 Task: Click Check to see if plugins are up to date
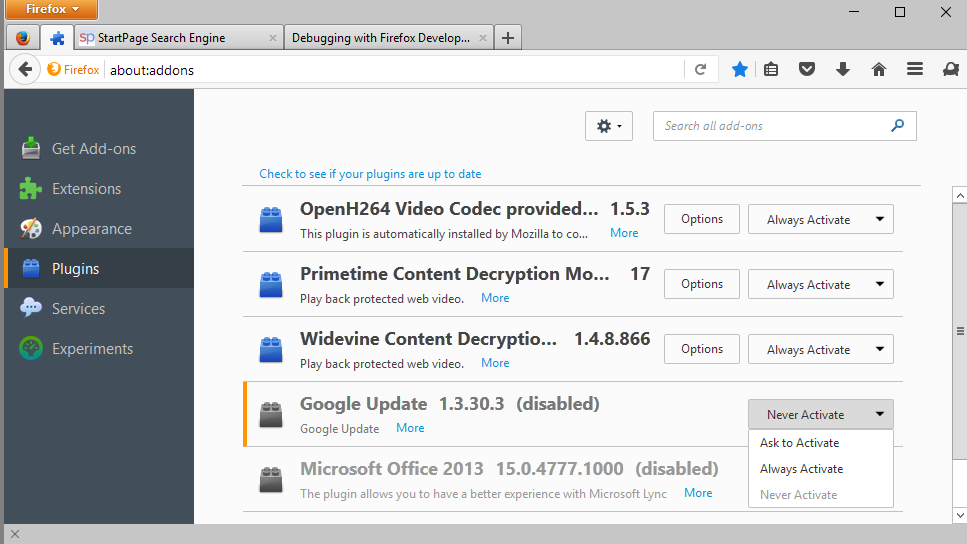370,174
